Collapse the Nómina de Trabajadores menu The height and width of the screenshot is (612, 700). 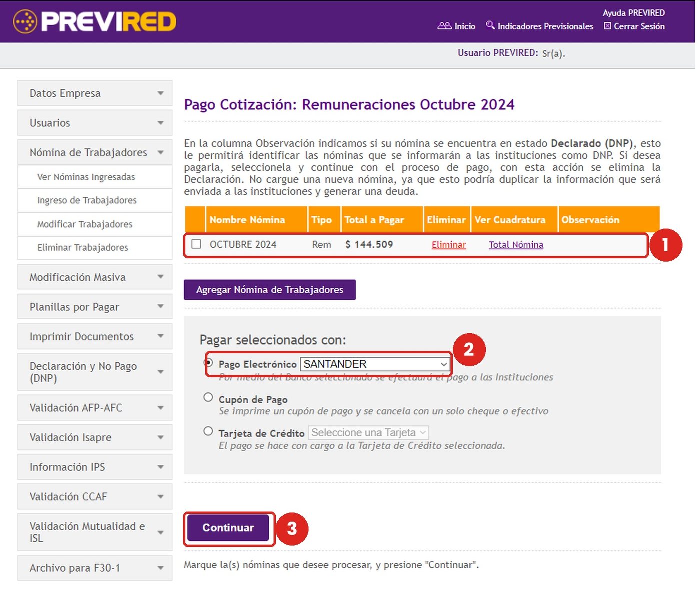click(95, 152)
